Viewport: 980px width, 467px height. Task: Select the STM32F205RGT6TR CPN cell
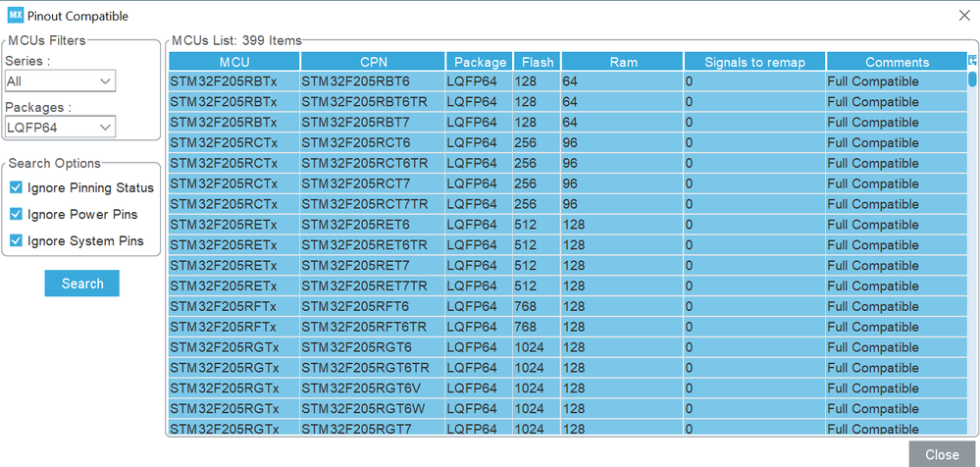[373, 368]
